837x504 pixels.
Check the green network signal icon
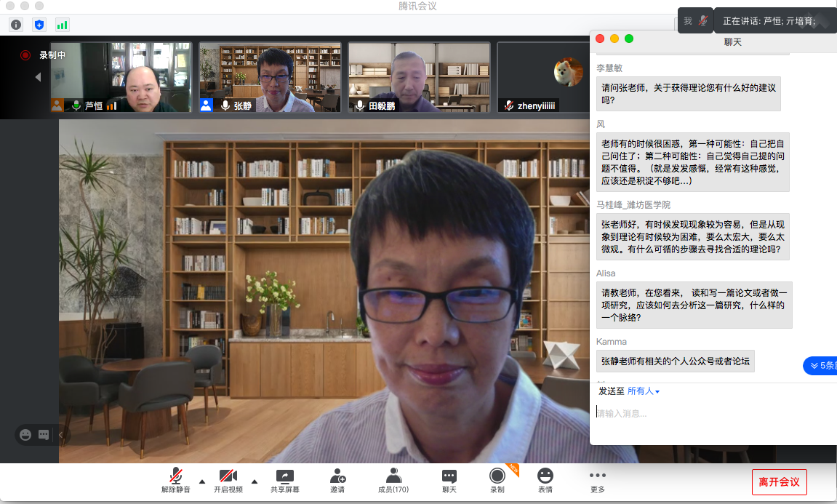(63, 25)
